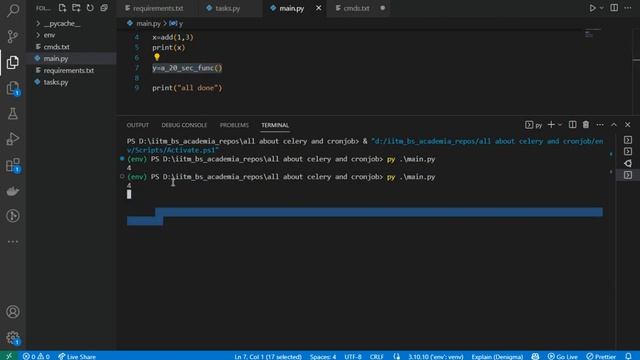Go to line via Ln 7, Col 1
This screenshot has width=640, height=360.
pos(268,356)
